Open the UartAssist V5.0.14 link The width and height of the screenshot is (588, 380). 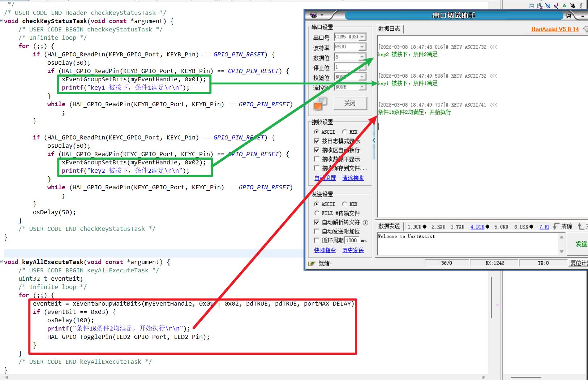coord(555,29)
